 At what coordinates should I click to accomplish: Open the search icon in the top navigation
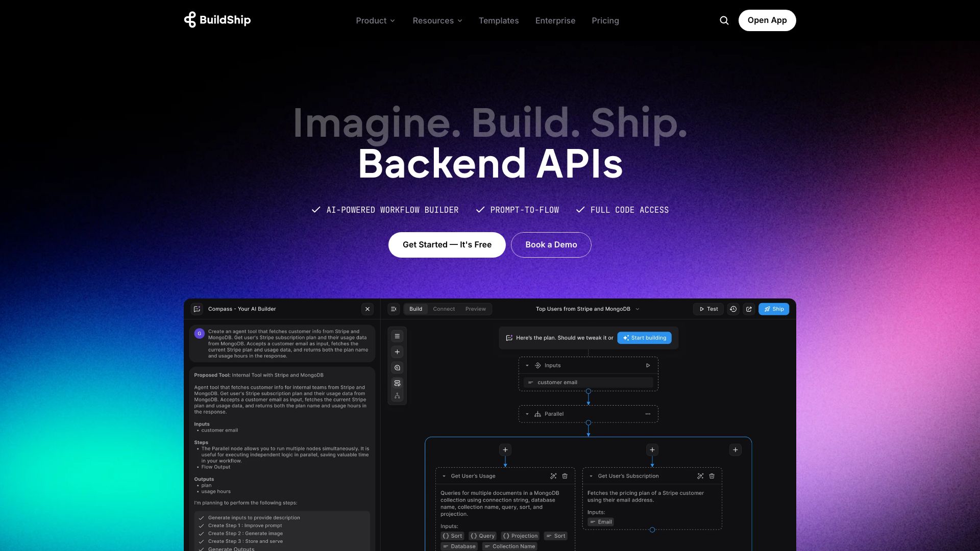point(724,20)
